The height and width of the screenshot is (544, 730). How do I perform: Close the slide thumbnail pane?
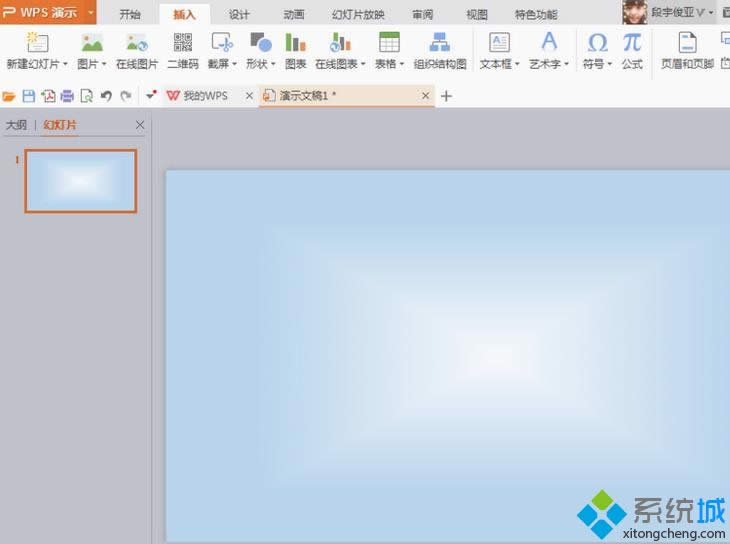140,125
